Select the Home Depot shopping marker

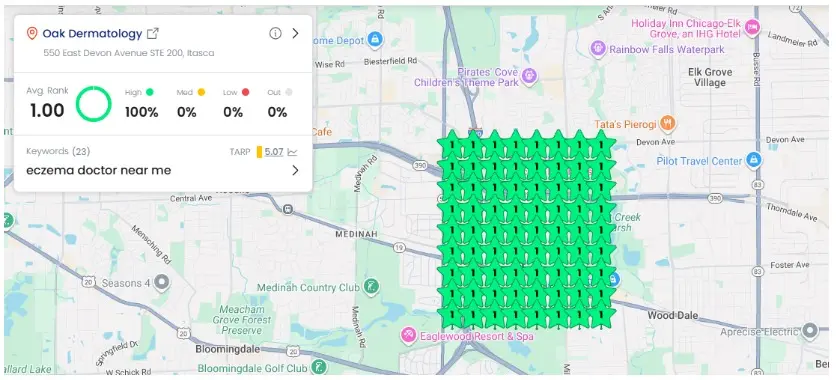(375, 40)
